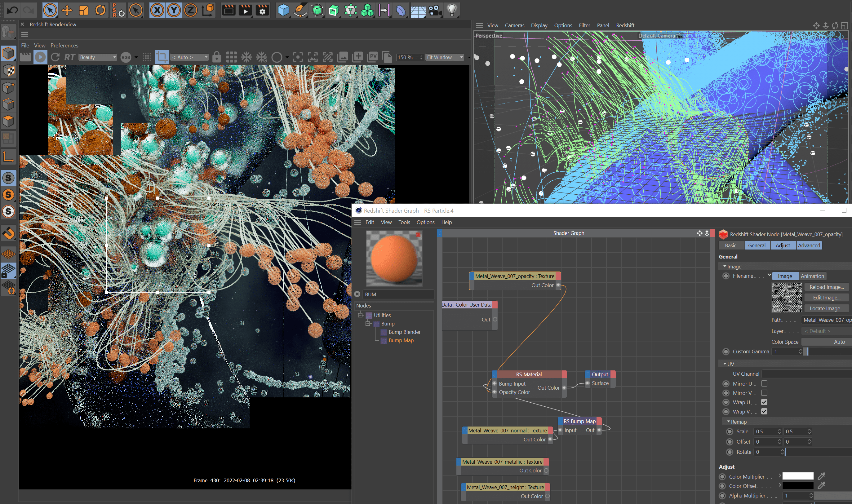This screenshot has height=504, width=852.
Task: Switch to the Adjust tab
Action: point(783,245)
